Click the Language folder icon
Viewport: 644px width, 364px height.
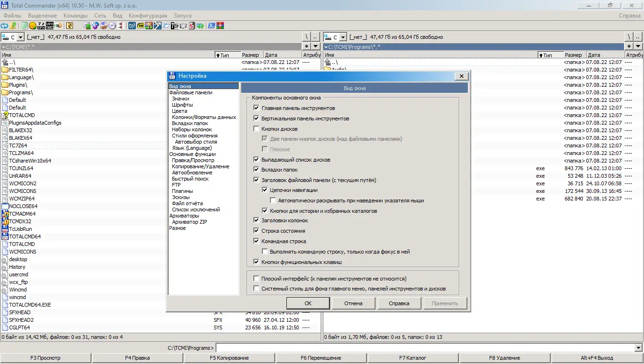pyautogui.click(x=5, y=77)
